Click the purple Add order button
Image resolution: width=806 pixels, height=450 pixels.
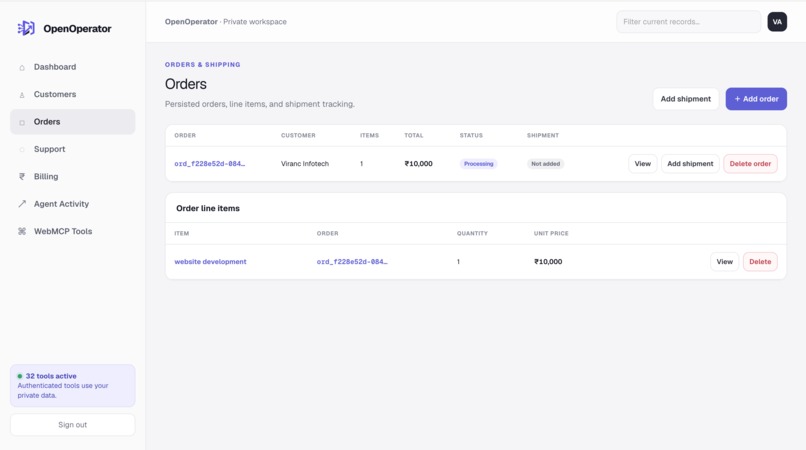coord(756,99)
